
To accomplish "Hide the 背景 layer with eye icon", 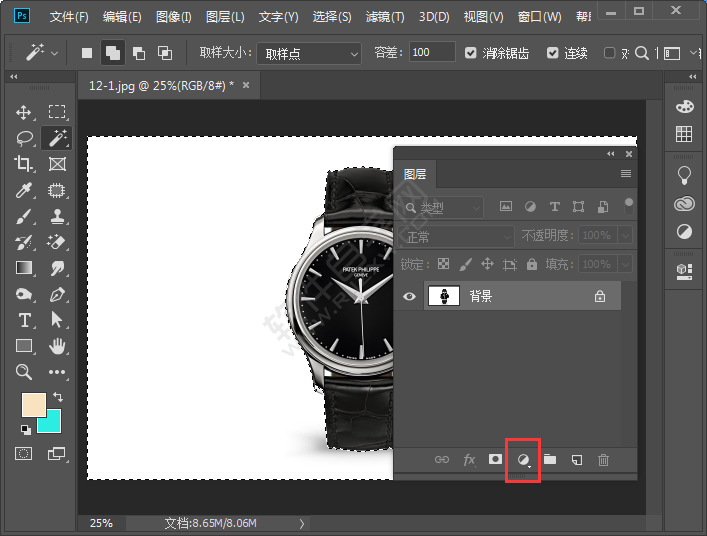I will (x=409, y=296).
